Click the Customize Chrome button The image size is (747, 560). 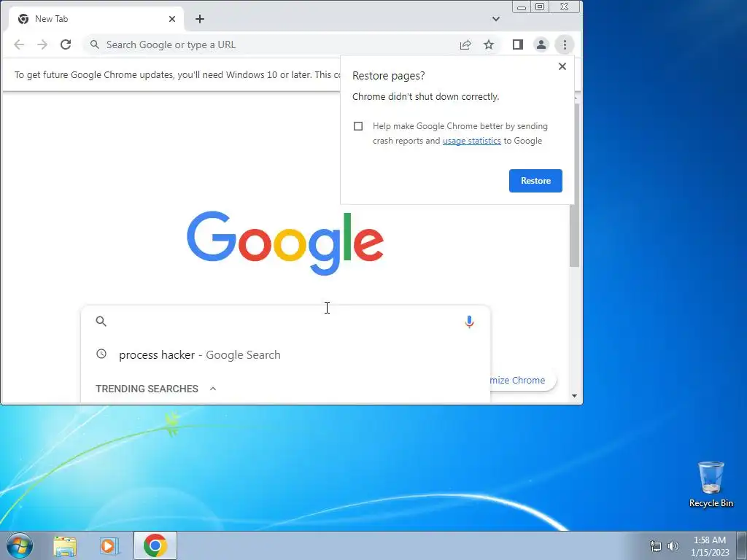tap(522, 381)
